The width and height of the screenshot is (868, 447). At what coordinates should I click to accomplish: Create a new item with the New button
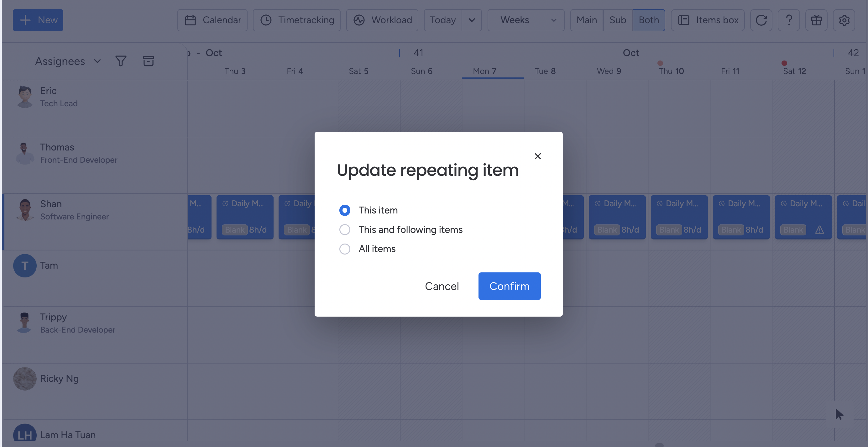pyautogui.click(x=38, y=20)
